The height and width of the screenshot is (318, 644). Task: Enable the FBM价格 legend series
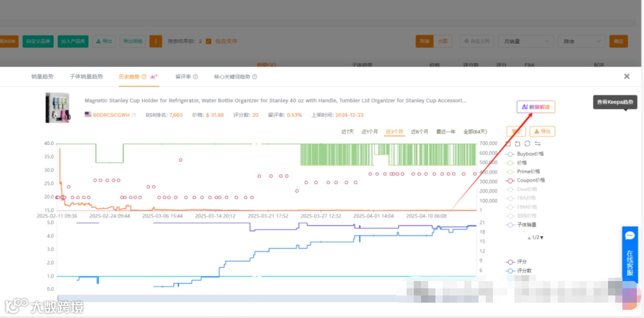(x=521, y=207)
